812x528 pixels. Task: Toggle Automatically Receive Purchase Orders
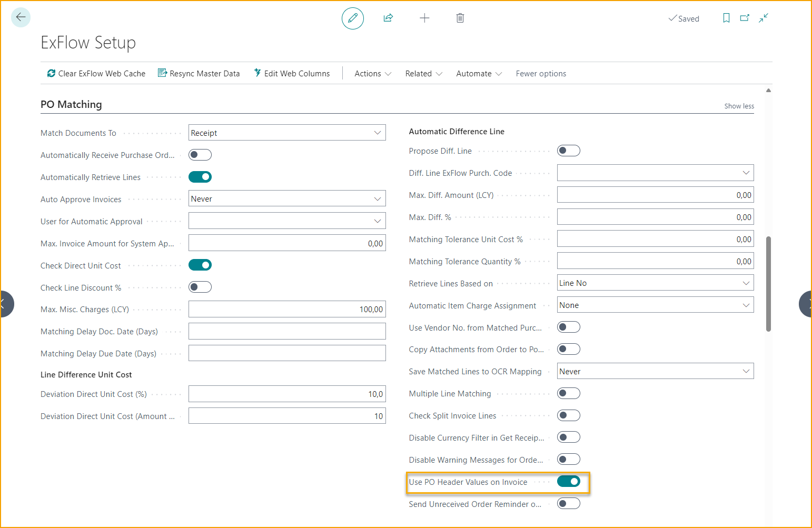pyautogui.click(x=200, y=155)
